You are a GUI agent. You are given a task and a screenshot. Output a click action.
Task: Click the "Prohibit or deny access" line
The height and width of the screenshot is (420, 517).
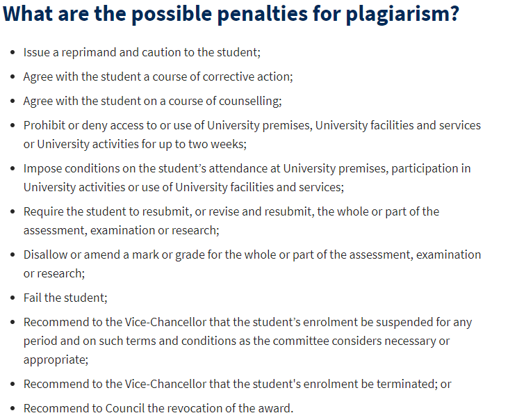tap(252, 126)
